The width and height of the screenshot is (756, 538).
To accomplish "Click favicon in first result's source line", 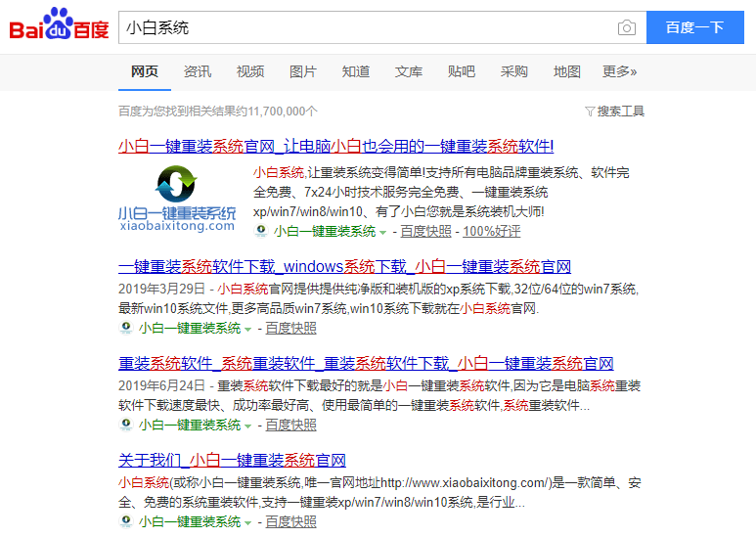I will tap(261, 231).
